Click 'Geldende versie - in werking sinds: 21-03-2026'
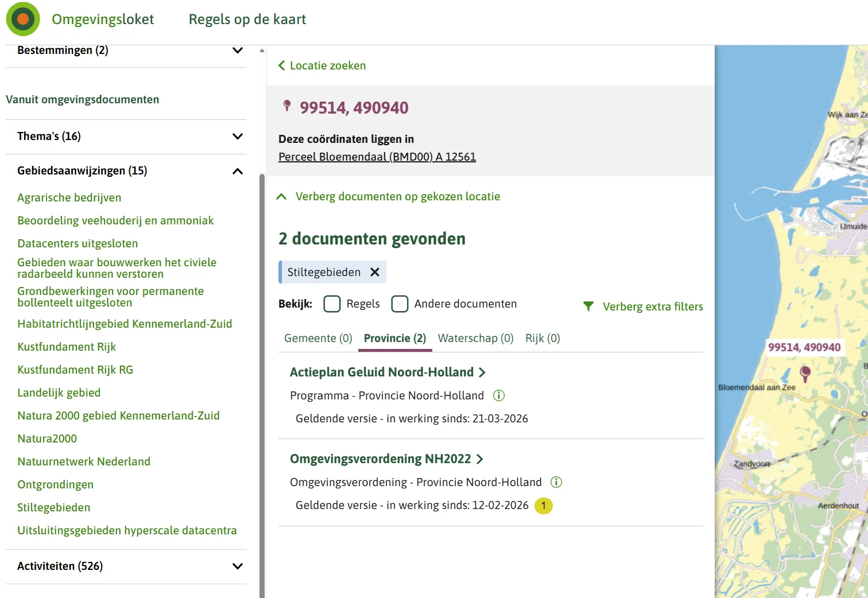Image resolution: width=868 pixels, height=598 pixels. [x=412, y=418]
